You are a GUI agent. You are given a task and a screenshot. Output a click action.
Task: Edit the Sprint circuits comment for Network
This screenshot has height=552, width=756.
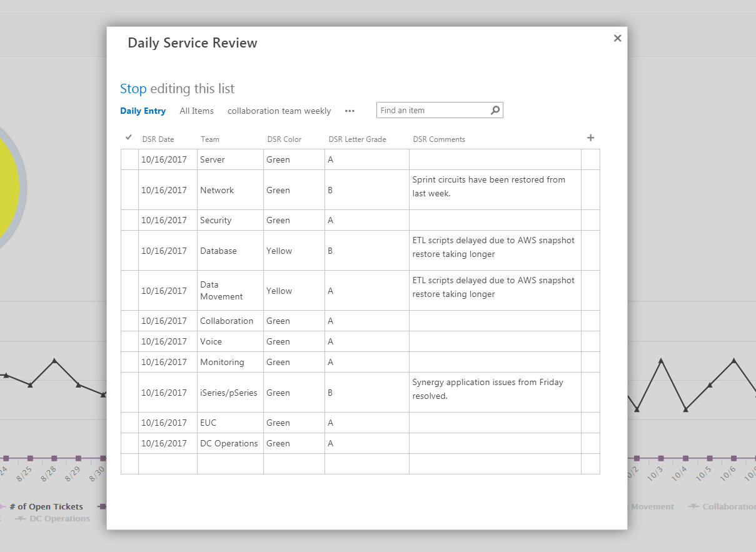click(494, 186)
